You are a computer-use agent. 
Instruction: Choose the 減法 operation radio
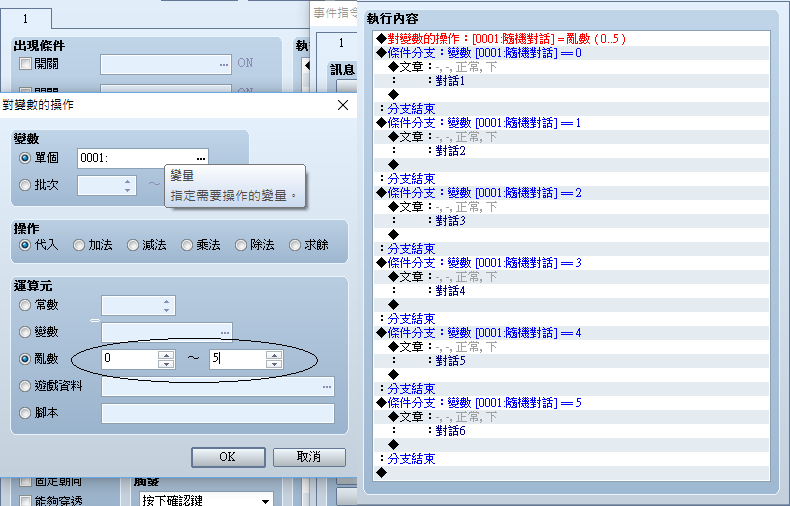coord(133,245)
